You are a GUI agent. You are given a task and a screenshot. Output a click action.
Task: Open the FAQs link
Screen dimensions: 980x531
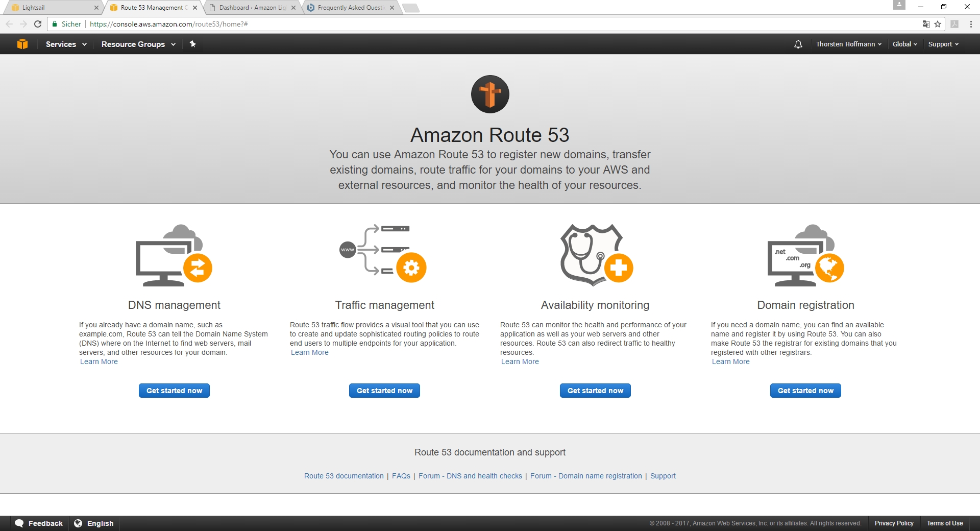(401, 476)
